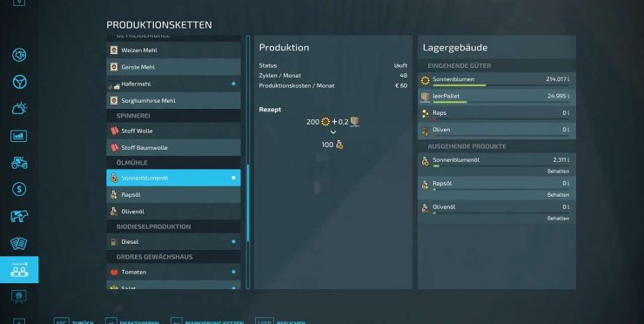
Task: Open the statistics chart sidebar icon
Action: click(x=19, y=136)
